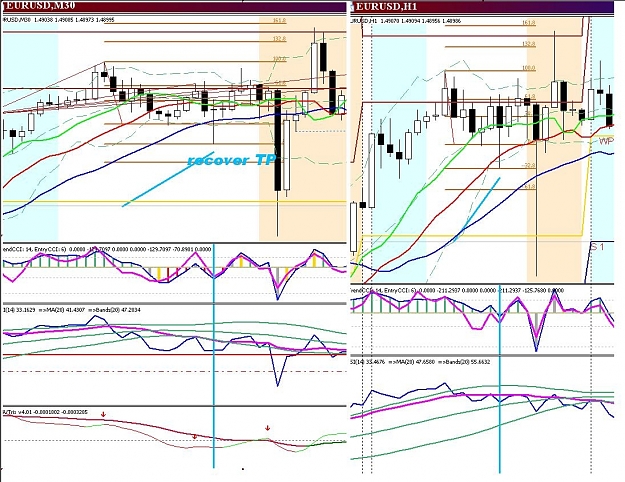Click the 132.8 Fibonacci label on M30 chart
The image size is (625, 482).
[x=280, y=39]
